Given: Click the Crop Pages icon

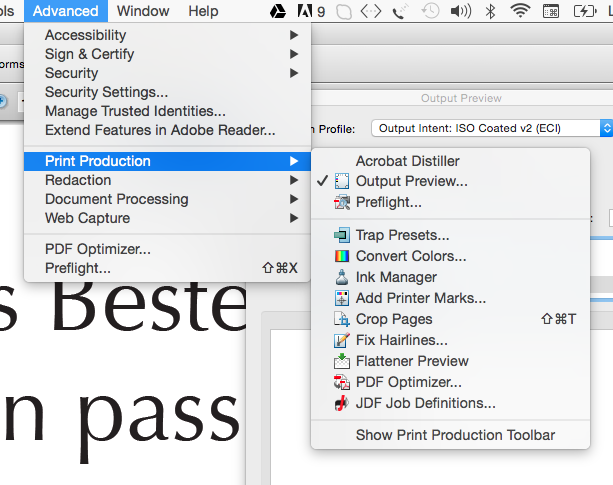Looking at the screenshot, I should [342, 319].
